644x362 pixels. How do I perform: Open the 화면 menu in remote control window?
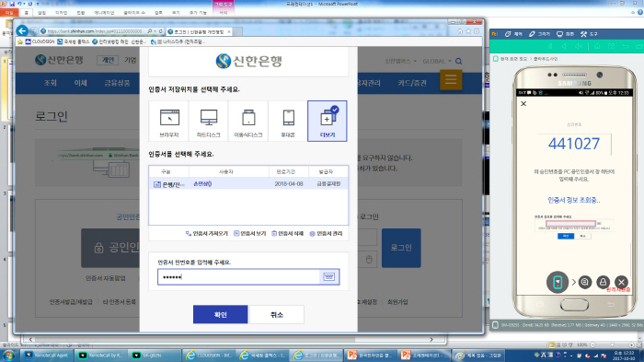[565, 34]
